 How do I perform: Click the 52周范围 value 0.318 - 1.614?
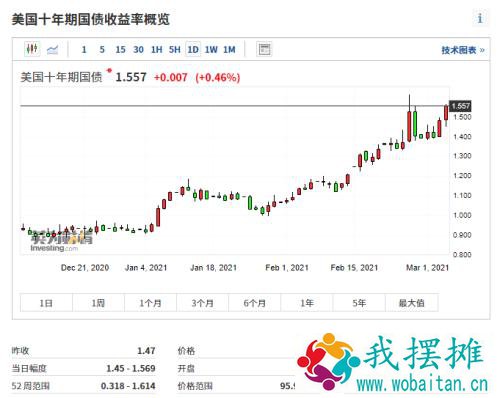click(x=128, y=386)
